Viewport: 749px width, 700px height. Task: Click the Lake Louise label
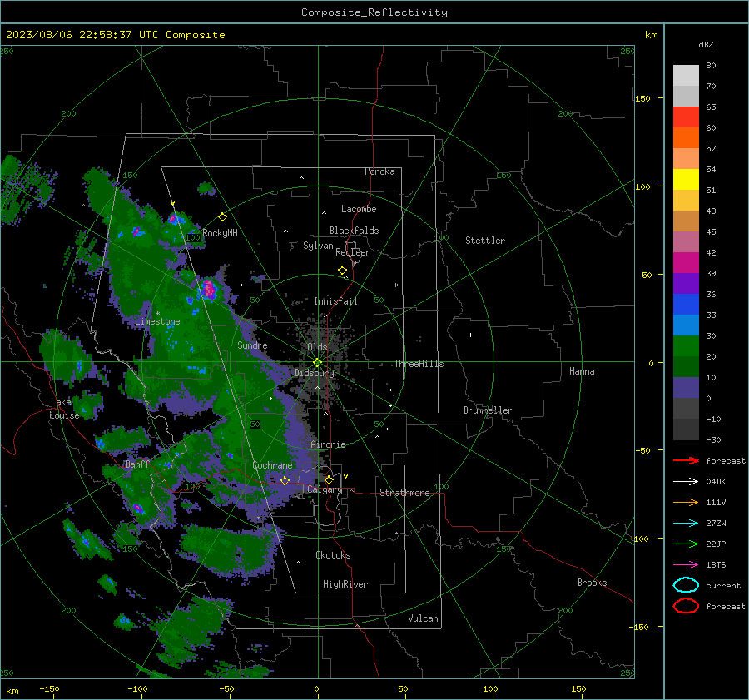coord(64,409)
